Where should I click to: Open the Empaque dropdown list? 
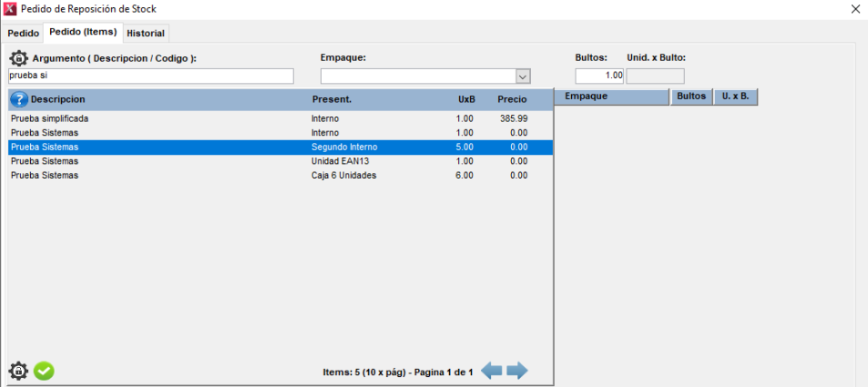point(523,76)
